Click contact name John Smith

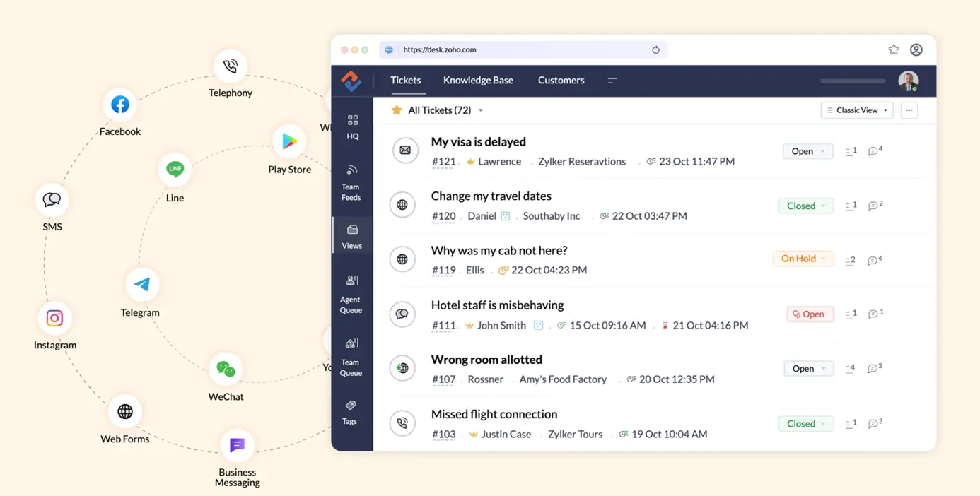tap(501, 325)
